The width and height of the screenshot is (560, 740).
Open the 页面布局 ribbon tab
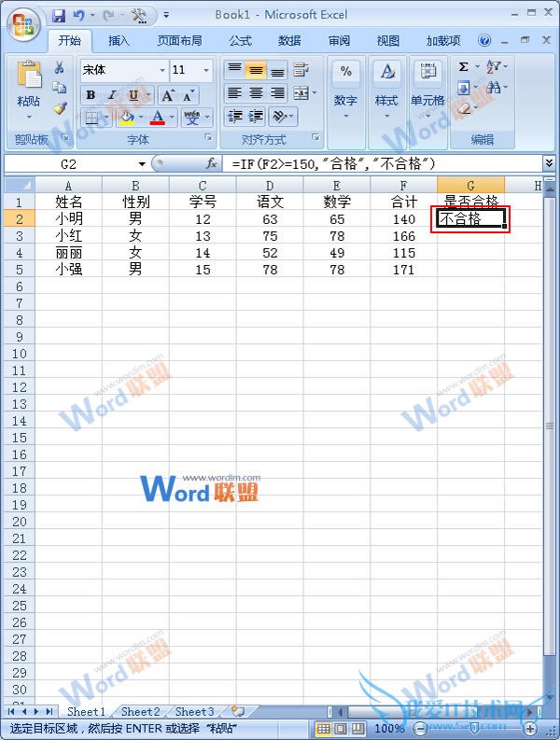click(x=179, y=40)
